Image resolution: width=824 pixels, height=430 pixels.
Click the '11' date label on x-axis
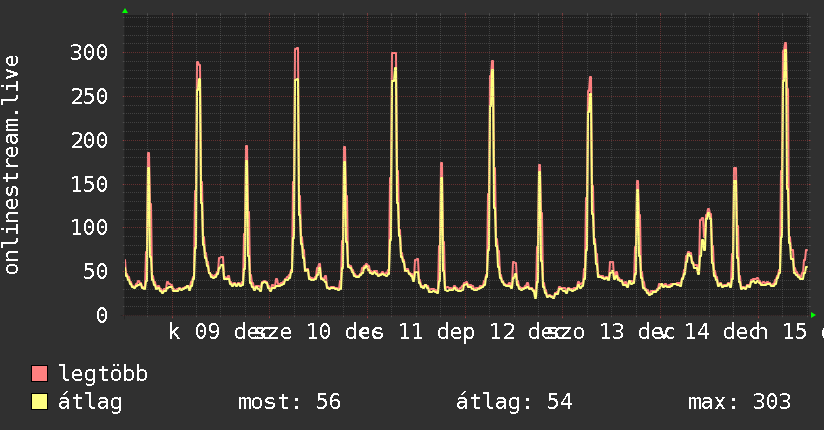point(410,332)
